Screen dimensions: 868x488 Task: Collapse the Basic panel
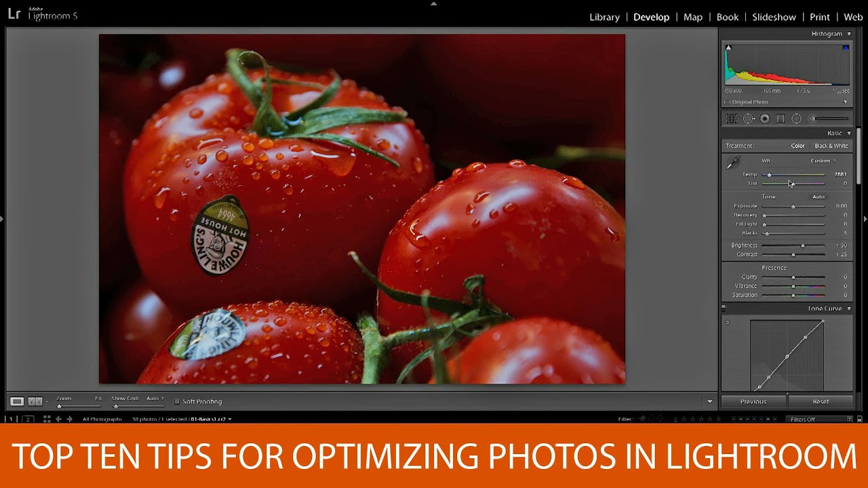pyautogui.click(x=848, y=133)
